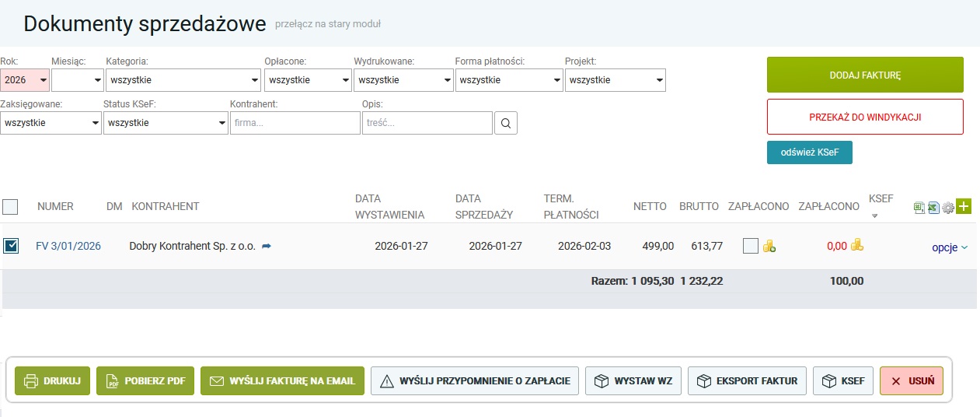Expand the Forma płatności dropdown
The height and width of the screenshot is (417, 980).
[x=509, y=80]
